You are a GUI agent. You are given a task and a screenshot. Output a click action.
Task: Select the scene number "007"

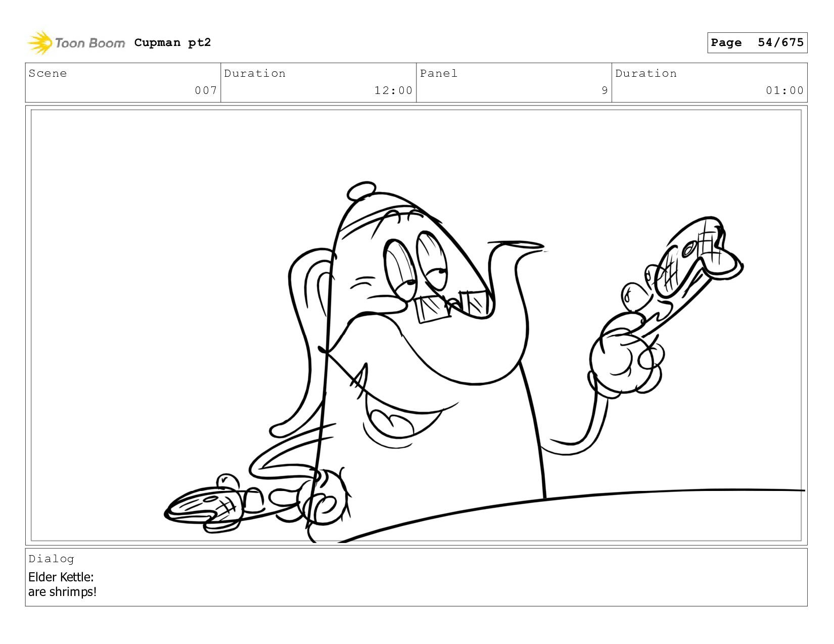(206, 90)
